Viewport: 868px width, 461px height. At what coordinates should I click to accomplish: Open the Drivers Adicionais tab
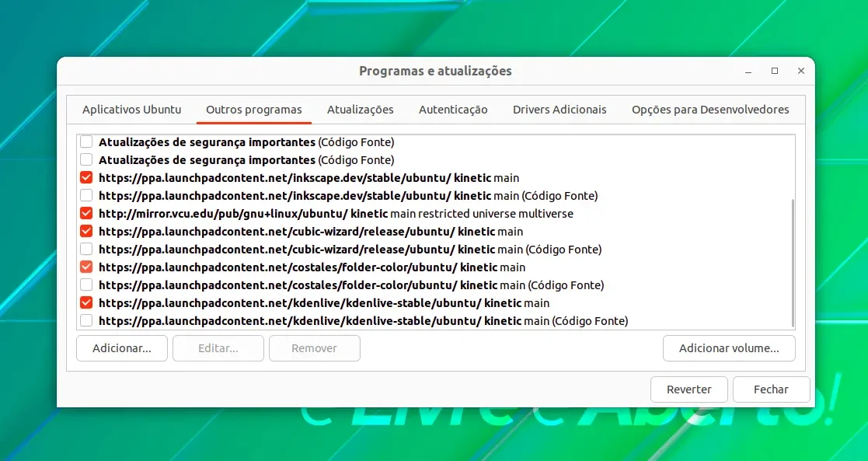click(559, 110)
